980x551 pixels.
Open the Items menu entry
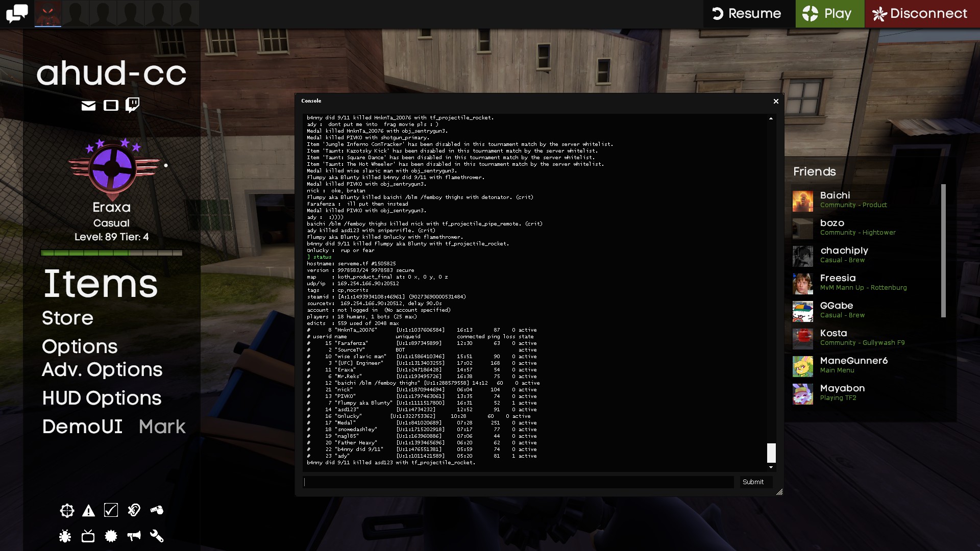click(x=101, y=284)
